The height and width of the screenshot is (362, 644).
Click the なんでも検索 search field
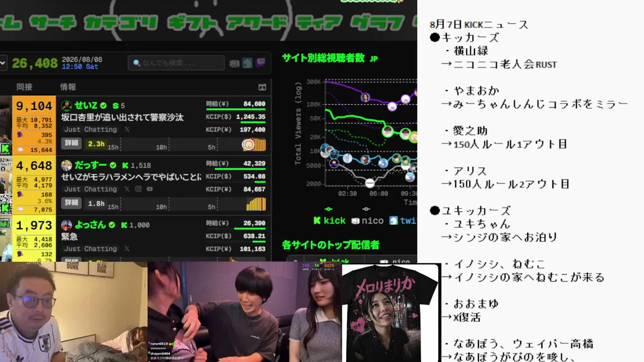pos(176,63)
